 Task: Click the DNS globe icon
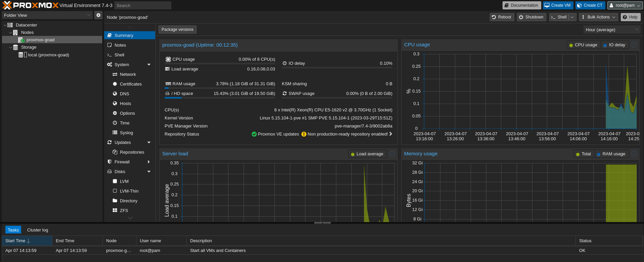coord(115,94)
